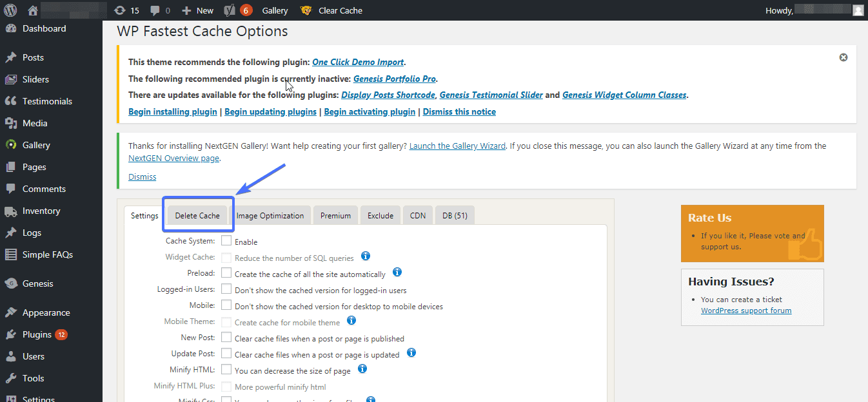
Task: Click the user avatar beside Howdy
Action: pyautogui.click(x=858, y=10)
